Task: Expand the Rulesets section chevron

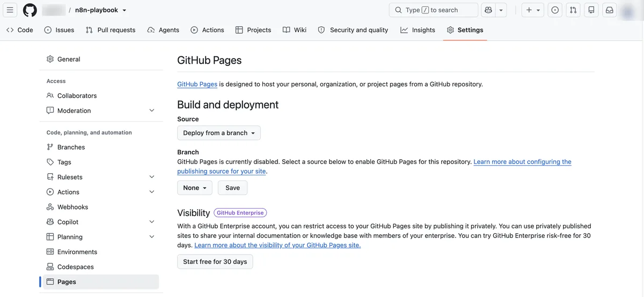Action: (152, 177)
